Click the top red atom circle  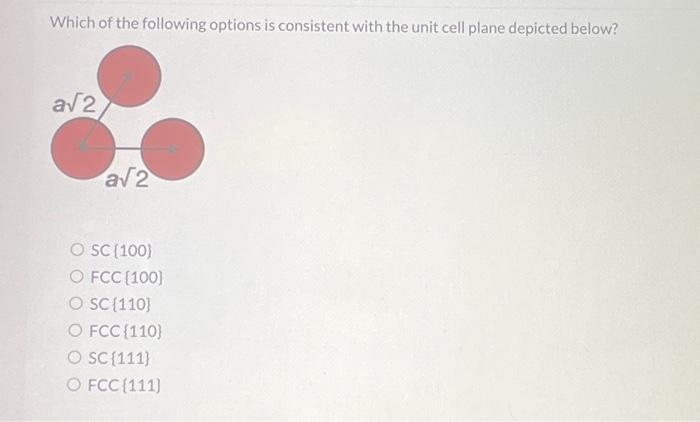pos(129,76)
